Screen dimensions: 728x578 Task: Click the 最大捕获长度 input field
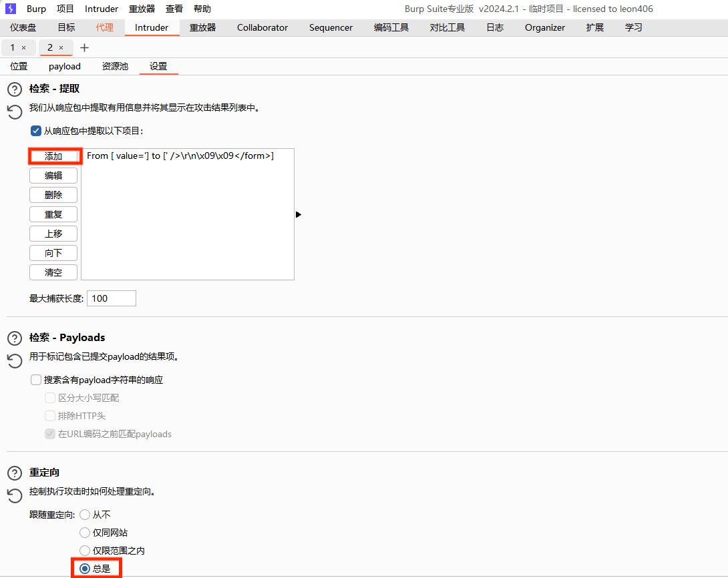pyautogui.click(x=112, y=298)
